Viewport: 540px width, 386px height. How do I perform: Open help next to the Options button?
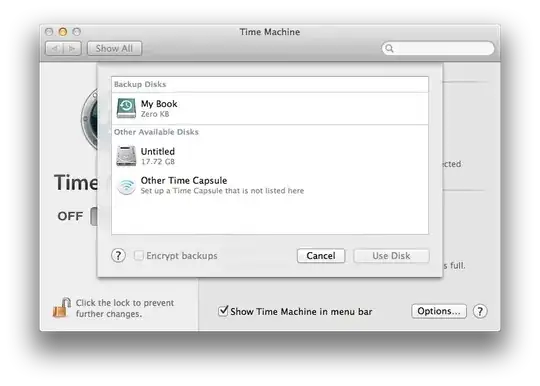pos(480,311)
